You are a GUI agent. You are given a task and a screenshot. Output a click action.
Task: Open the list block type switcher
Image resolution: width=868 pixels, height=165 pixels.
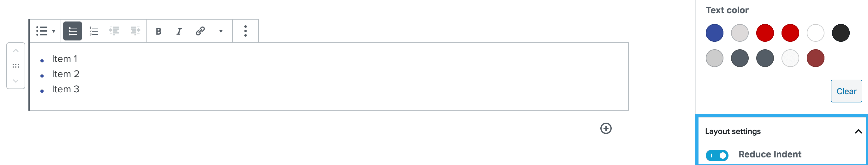[x=45, y=31]
